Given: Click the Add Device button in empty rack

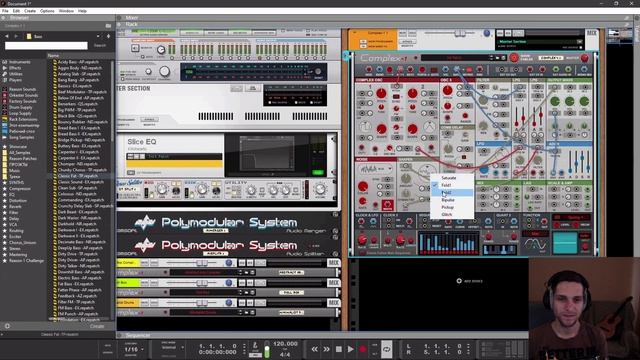Looking at the screenshot, I should (469, 281).
